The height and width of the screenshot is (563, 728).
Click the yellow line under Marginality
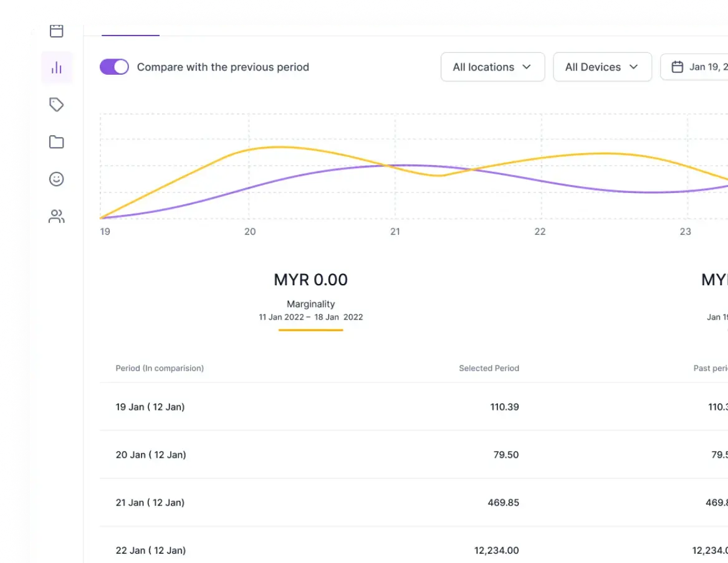click(310, 330)
